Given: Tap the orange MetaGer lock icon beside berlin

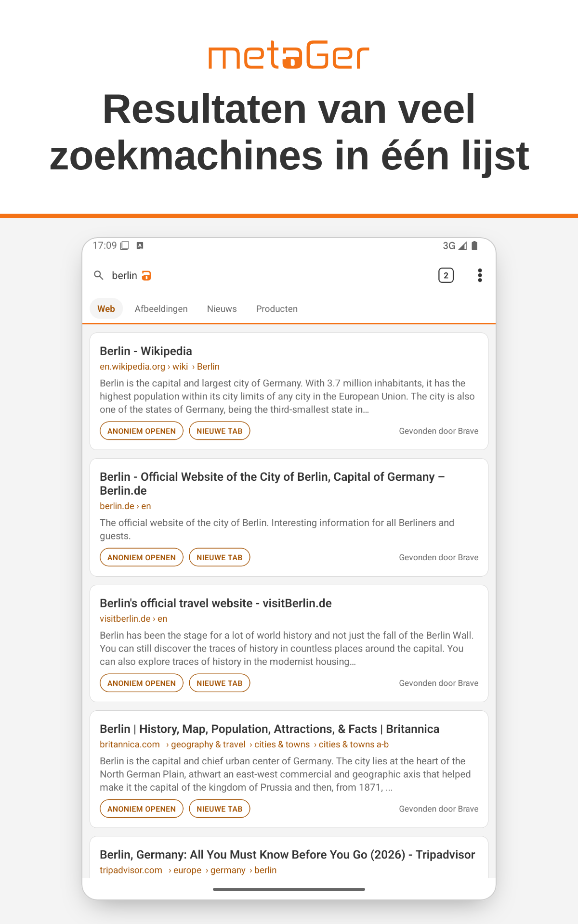Looking at the screenshot, I should click(146, 275).
